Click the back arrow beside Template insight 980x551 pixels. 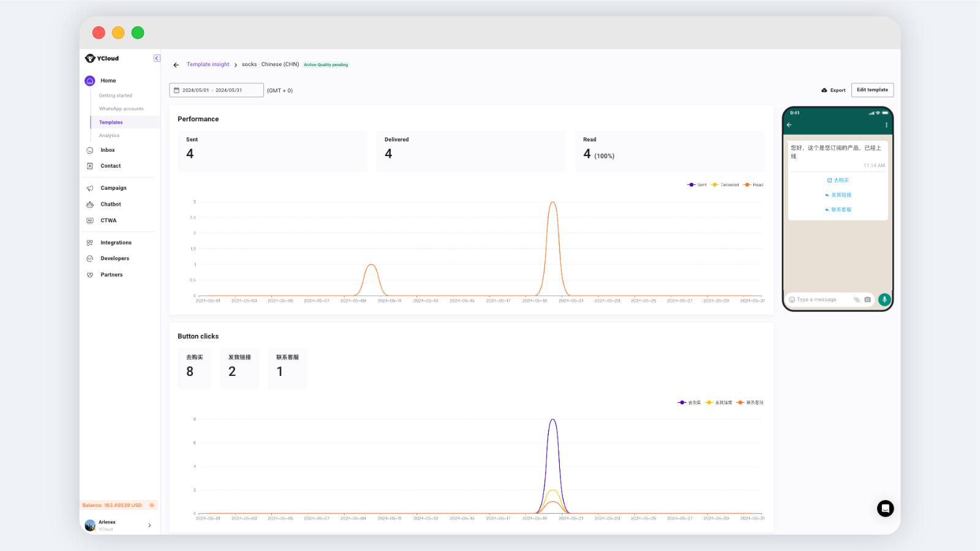click(x=176, y=65)
